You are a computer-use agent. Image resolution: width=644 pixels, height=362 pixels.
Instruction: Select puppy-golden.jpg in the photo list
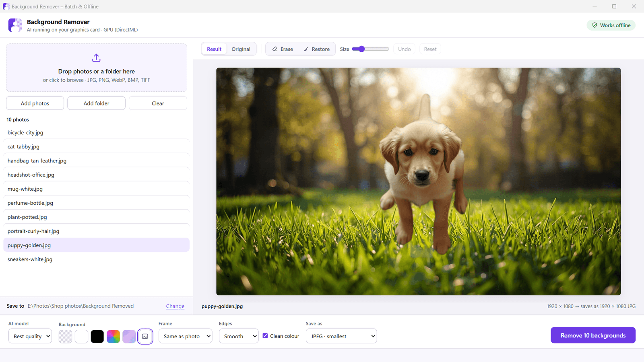pyautogui.click(x=96, y=245)
